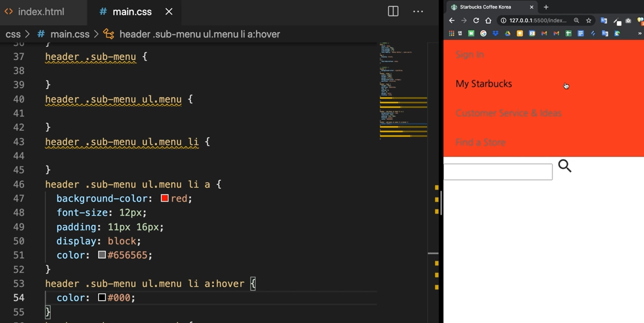The width and height of the screenshot is (644, 323).
Task: Open a new browser tab
Action: click(x=546, y=7)
